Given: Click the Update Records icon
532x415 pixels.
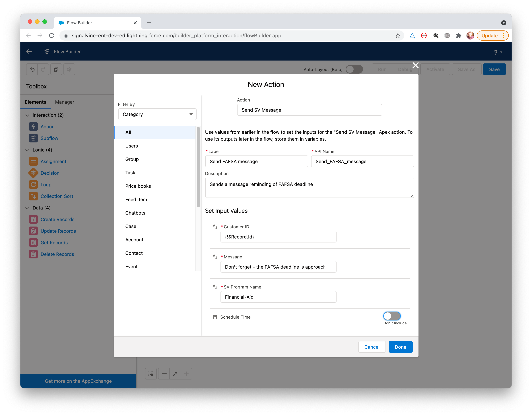Looking at the screenshot, I should click(x=33, y=231).
